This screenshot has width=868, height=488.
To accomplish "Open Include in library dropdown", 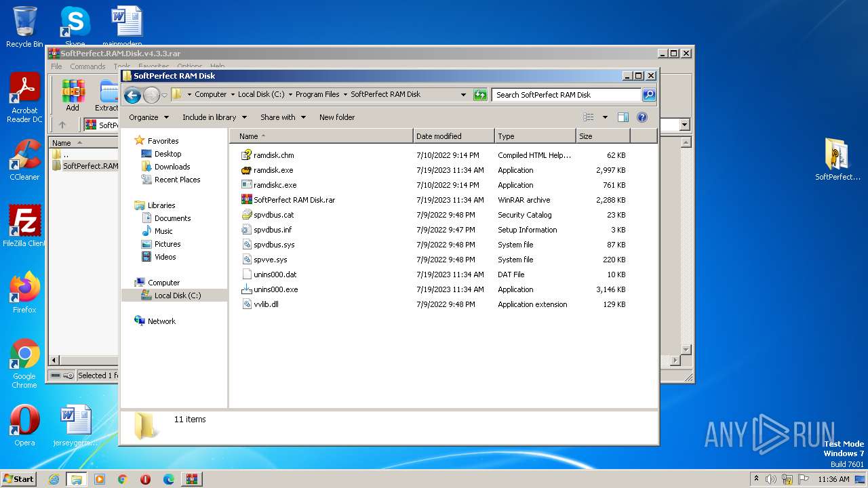I will pyautogui.click(x=214, y=117).
